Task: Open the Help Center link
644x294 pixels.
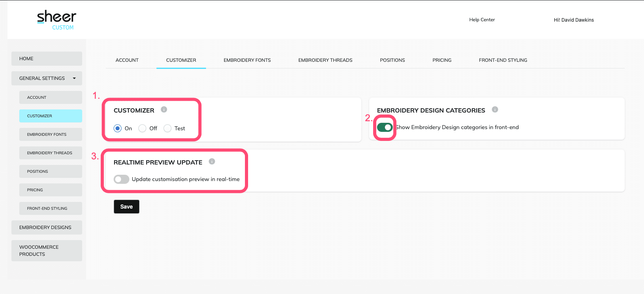Action: click(482, 20)
